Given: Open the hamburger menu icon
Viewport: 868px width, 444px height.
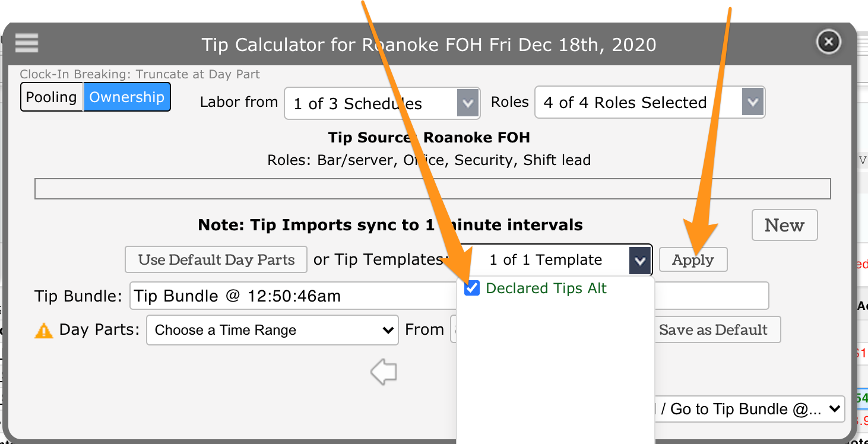Looking at the screenshot, I should point(27,43).
